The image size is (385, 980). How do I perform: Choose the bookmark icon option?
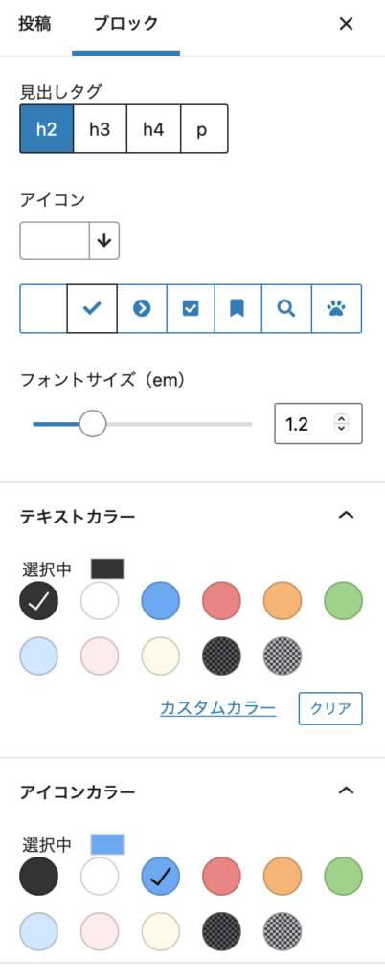pos(238,309)
